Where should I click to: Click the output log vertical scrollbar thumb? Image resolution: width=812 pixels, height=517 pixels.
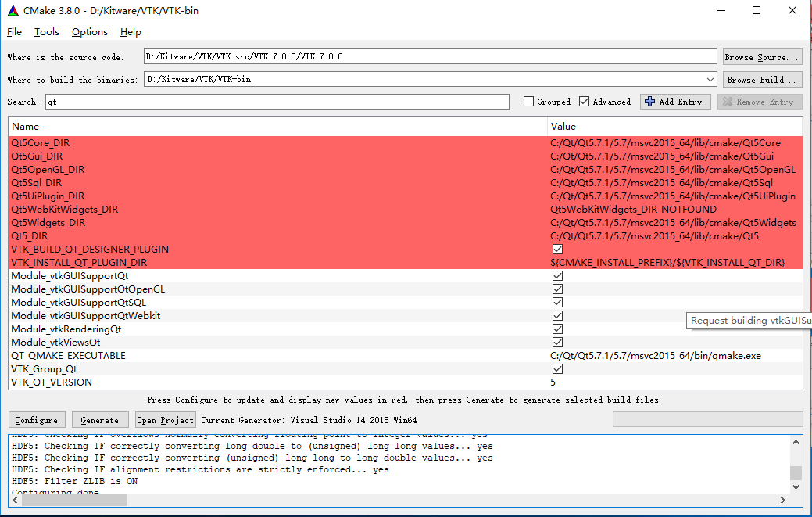click(x=796, y=473)
